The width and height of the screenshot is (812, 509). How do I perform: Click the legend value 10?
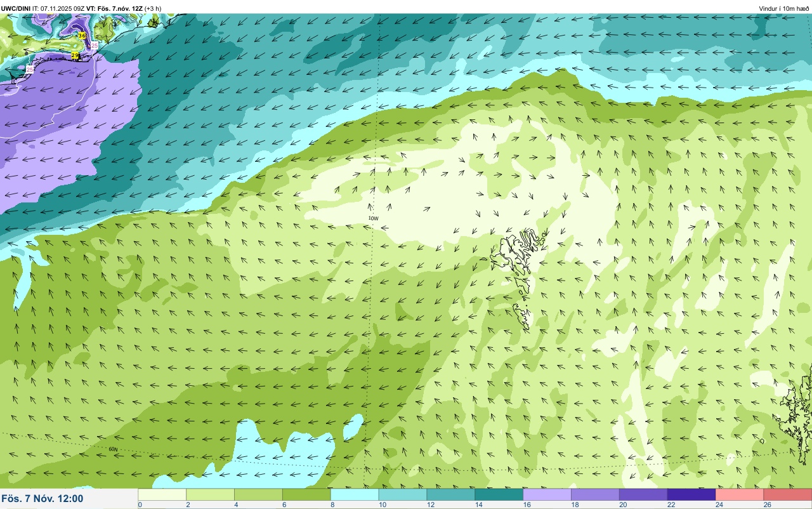(x=383, y=505)
